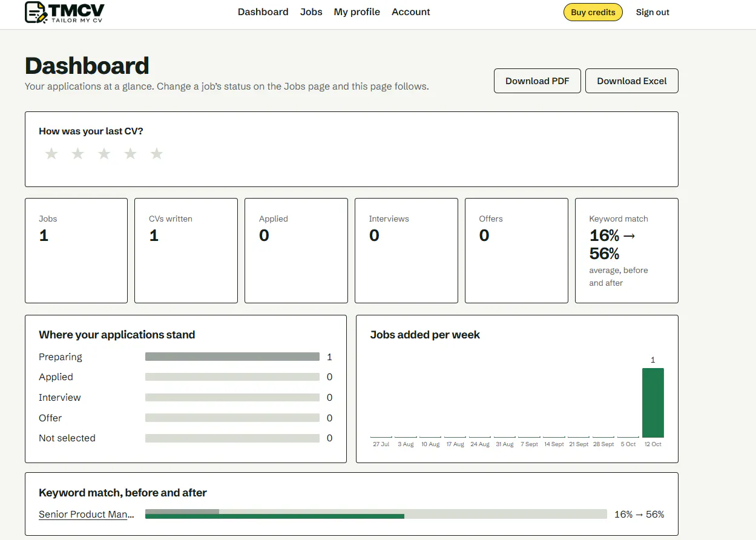Click the "14 Sept" week label

(554, 444)
